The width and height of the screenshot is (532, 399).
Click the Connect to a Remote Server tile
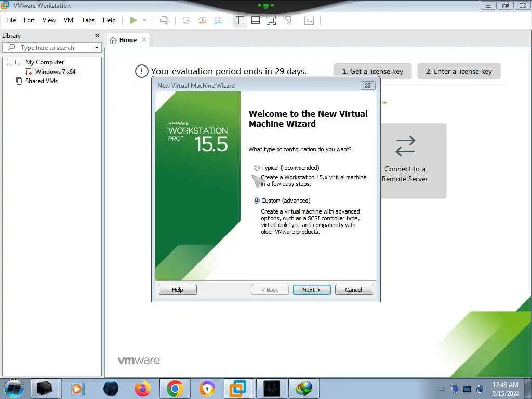click(414, 161)
